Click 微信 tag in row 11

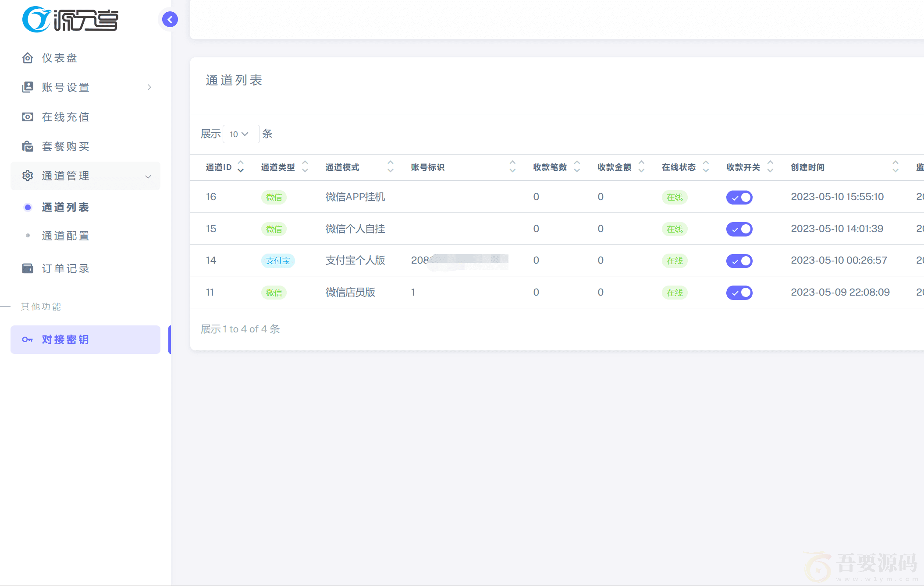point(274,293)
